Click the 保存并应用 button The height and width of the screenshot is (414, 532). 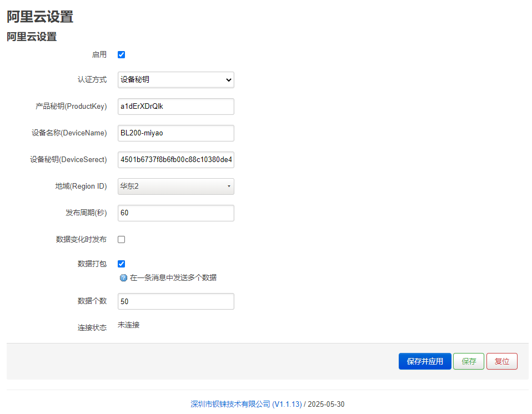pyautogui.click(x=425, y=361)
